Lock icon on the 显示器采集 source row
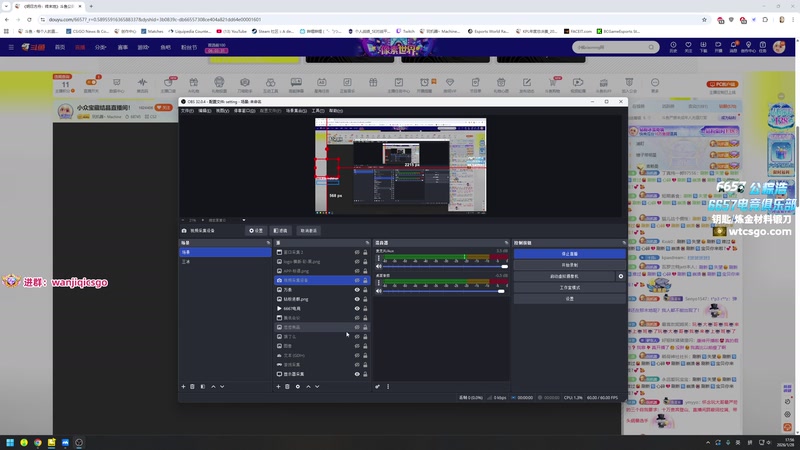Viewport: 800px width, 450px height. (x=365, y=374)
